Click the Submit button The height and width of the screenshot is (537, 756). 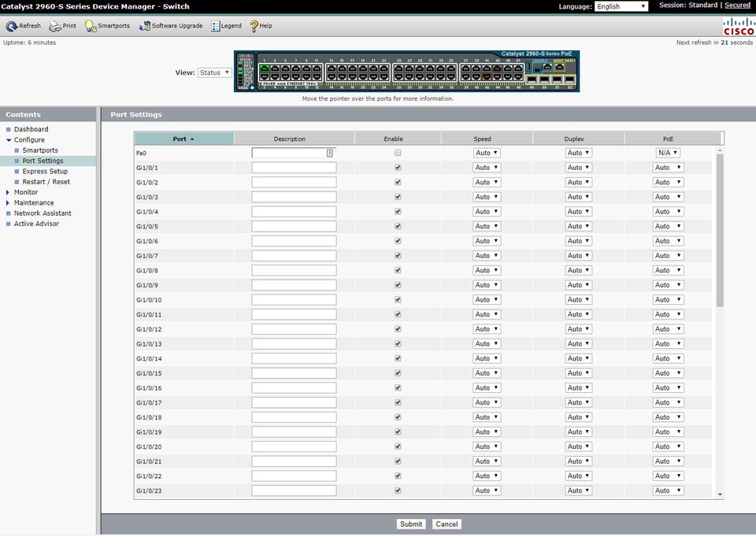(x=411, y=524)
